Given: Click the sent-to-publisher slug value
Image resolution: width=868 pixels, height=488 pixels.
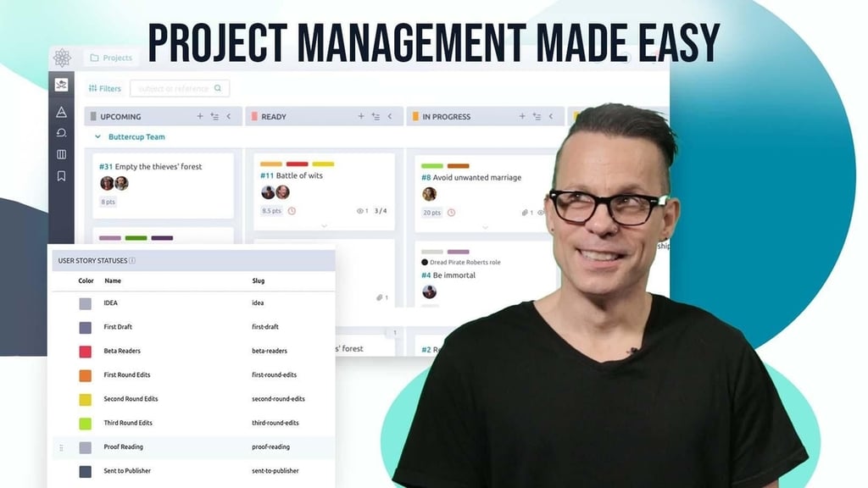Looking at the screenshot, I should tap(275, 471).
